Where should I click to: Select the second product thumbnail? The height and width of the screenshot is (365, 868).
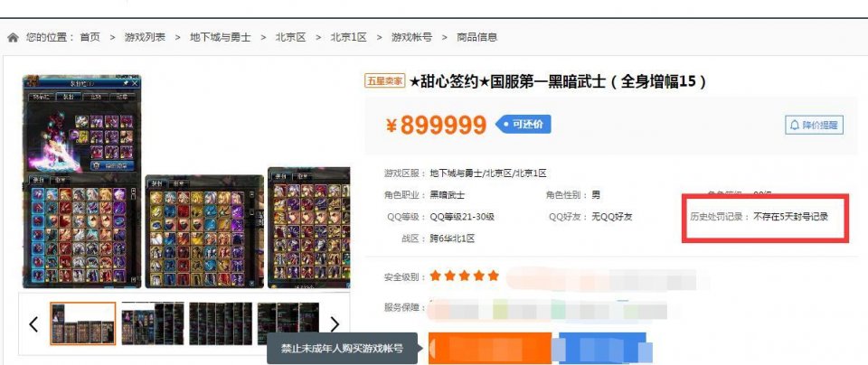[x=153, y=323]
